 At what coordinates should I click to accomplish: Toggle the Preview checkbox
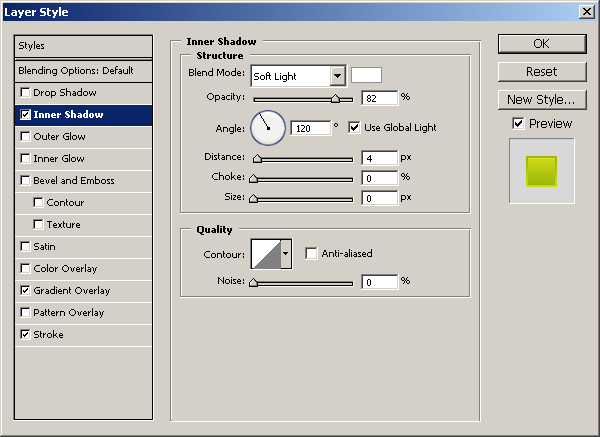(518, 124)
